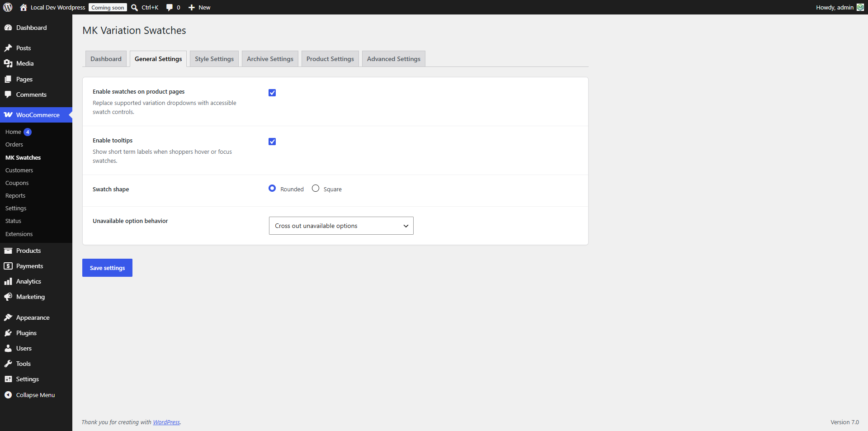Click the Payments dollar icon
The height and width of the screenshot is (431, 868).
click(8, 266)
